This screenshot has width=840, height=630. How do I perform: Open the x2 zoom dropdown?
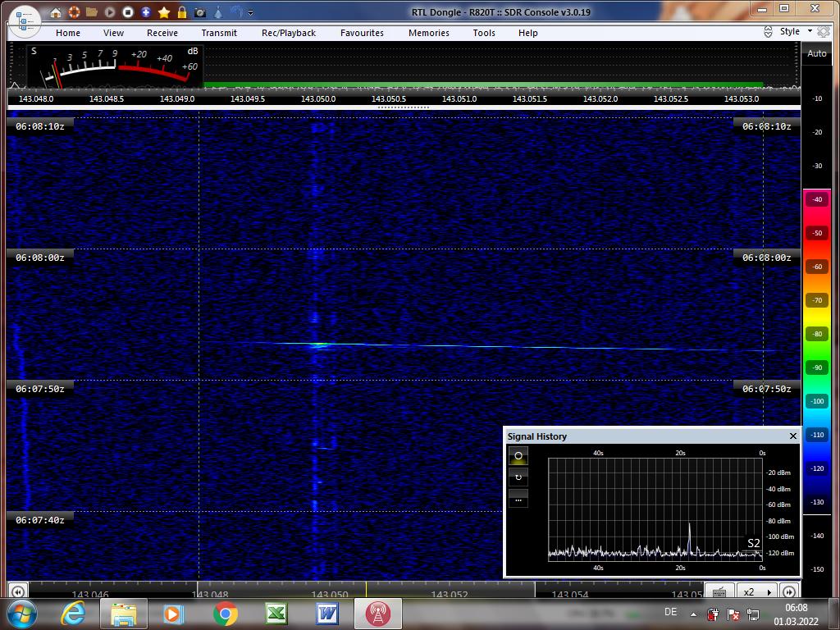coord(757,592)
